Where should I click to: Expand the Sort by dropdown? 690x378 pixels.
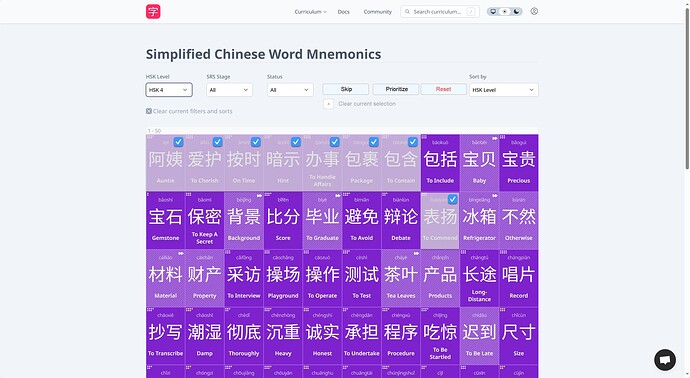[503, 90]
